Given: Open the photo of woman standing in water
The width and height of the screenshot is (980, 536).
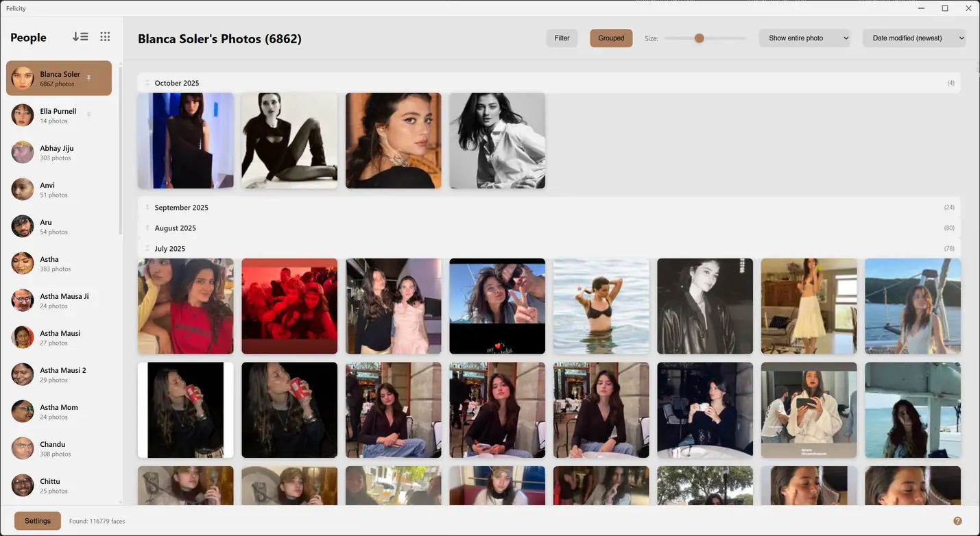Looking at the screenshot, I should coord(601,306).
